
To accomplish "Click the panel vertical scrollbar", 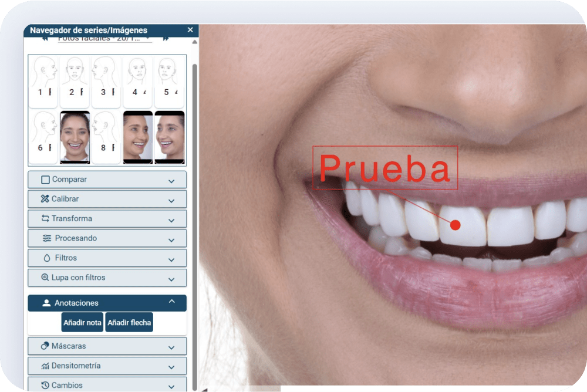I will [x=195, y=227].
